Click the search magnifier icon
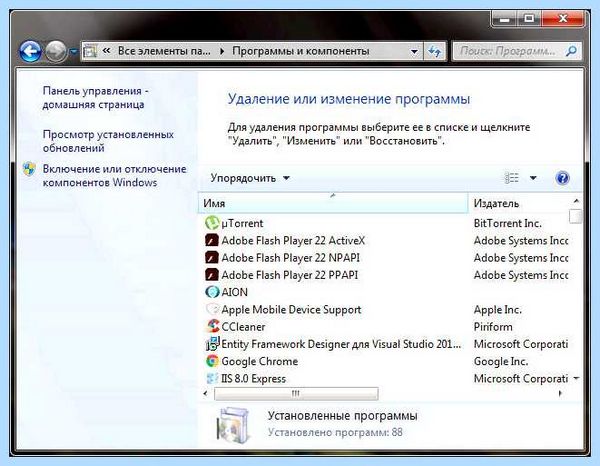The height and width of the screenshot is (466, 600). (571, 51)
